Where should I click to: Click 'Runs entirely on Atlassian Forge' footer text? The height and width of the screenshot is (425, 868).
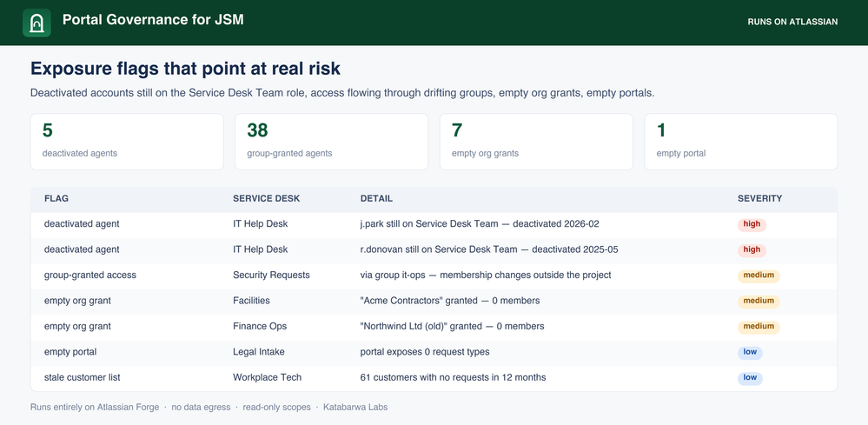(94, 408)
